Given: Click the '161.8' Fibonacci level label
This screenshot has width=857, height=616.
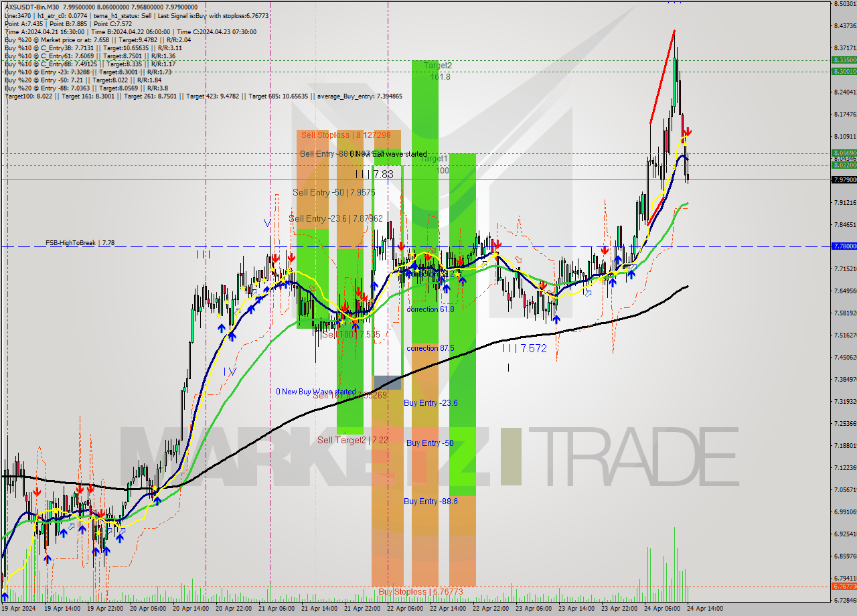Looking at the screenshot, I should 439,77.
